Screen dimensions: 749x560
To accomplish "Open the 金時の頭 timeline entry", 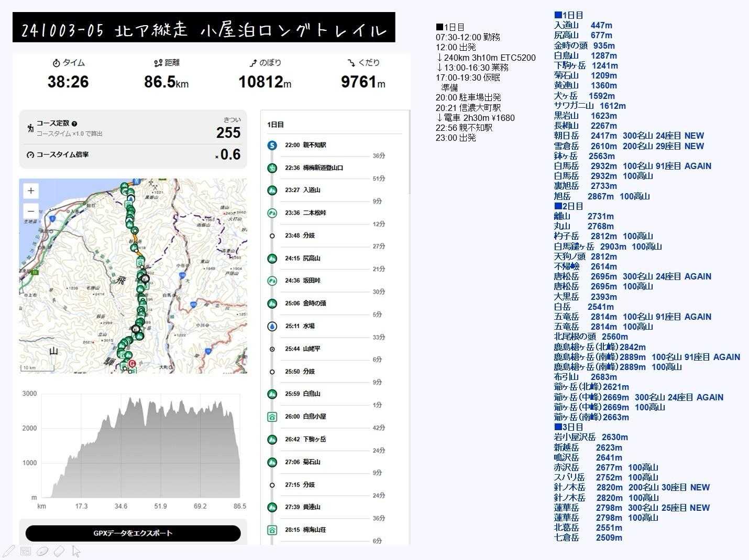I will [314, 304].
